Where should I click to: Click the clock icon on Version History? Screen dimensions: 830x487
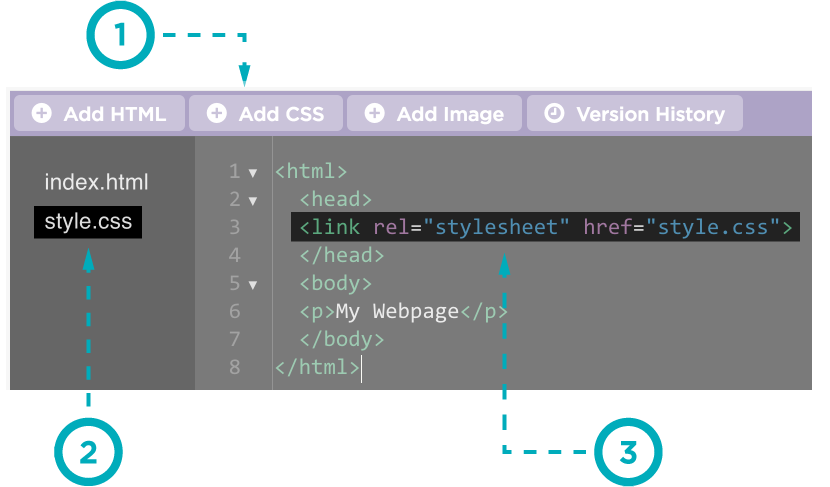pos(553,114)
